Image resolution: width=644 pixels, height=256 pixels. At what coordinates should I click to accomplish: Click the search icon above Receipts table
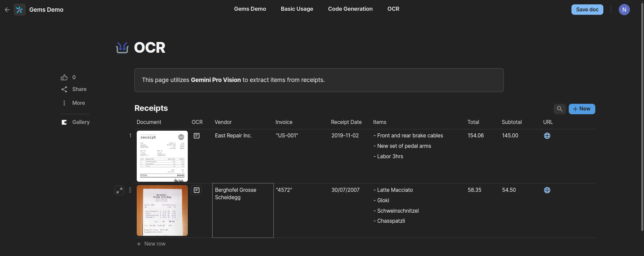560,109
